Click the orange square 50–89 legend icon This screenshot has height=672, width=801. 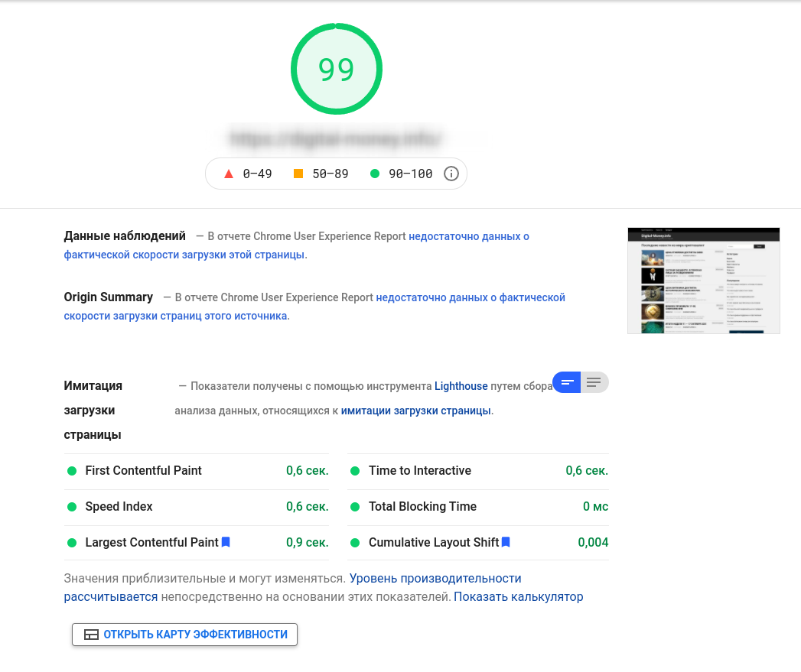[298, 174]
